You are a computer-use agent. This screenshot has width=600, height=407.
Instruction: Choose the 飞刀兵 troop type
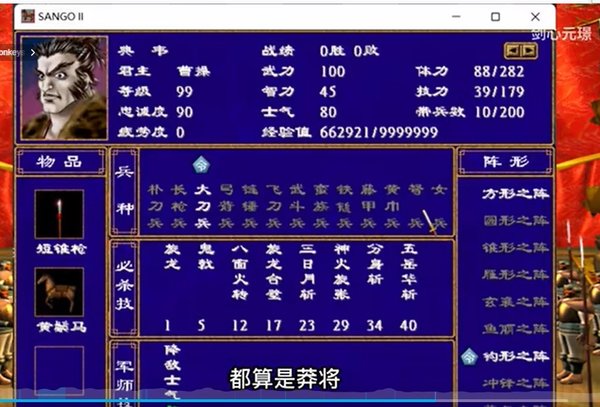274,207
